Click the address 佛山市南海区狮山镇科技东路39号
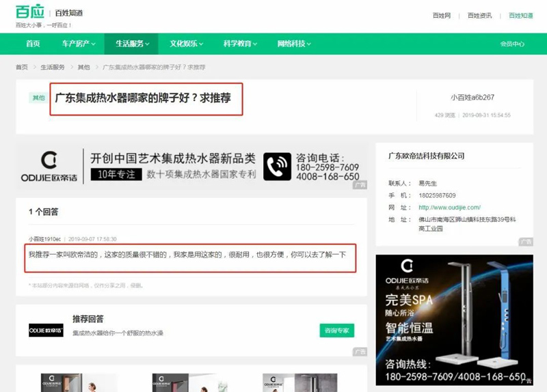The width and height of the screenshot is (547, 392). coord(467,224)
